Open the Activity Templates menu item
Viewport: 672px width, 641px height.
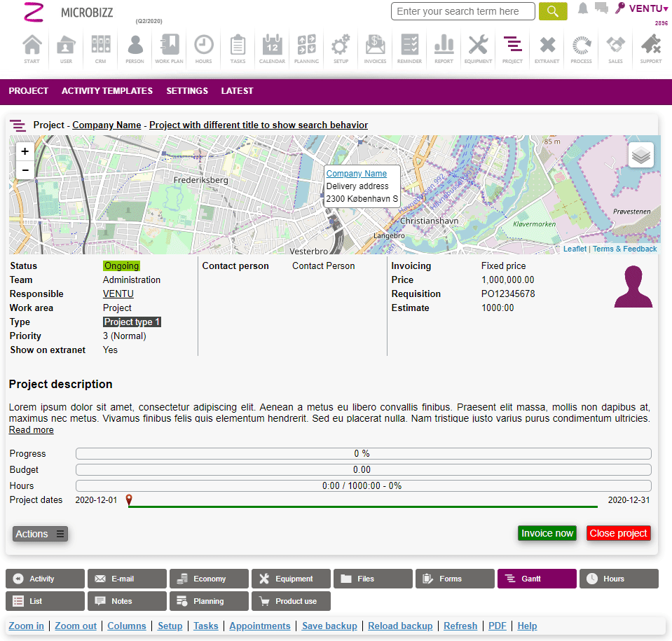(x=107, y=91)
